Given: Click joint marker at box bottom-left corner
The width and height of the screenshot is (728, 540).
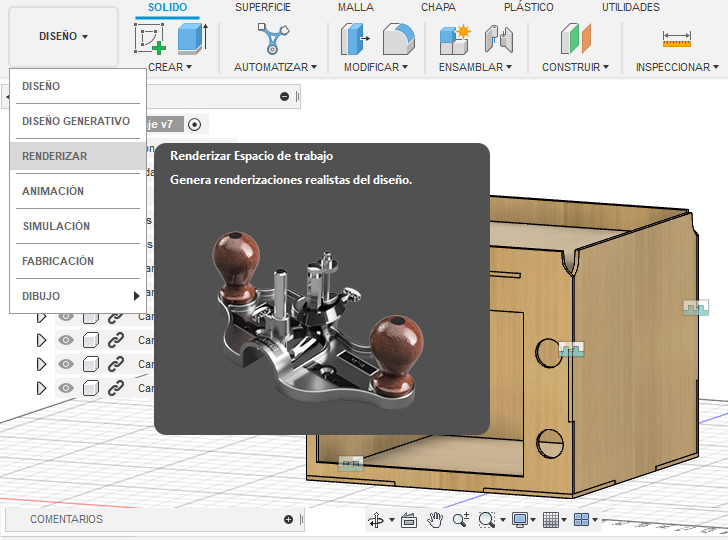Looking at the screenshot, I should click(x=351, y=463).
